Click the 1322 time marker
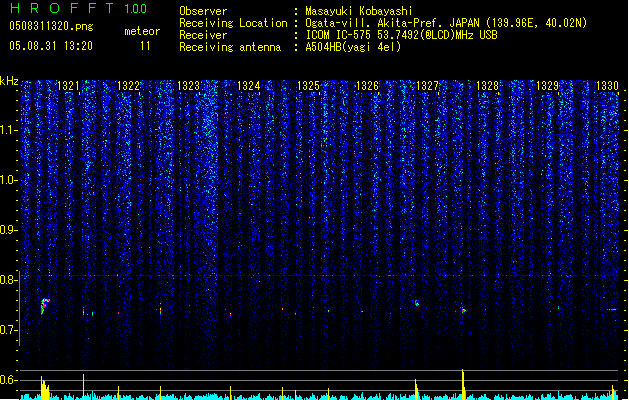This screenshot has width=629, height=400. click(128, 86)
